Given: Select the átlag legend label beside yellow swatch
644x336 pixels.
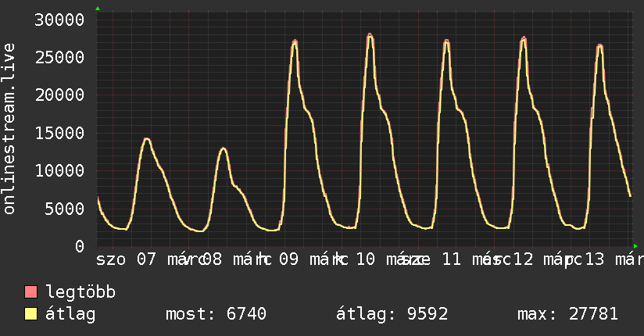Looking at the screenshot, I should 70,314.
